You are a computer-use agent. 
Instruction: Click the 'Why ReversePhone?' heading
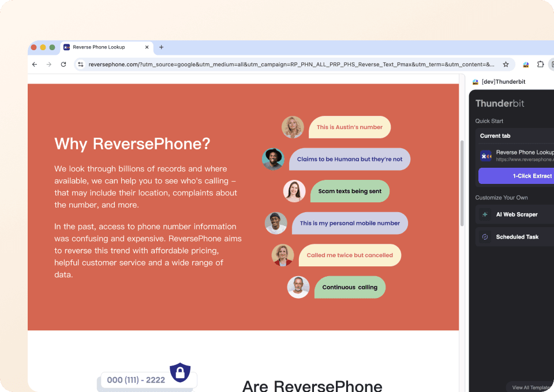point(132,144)
